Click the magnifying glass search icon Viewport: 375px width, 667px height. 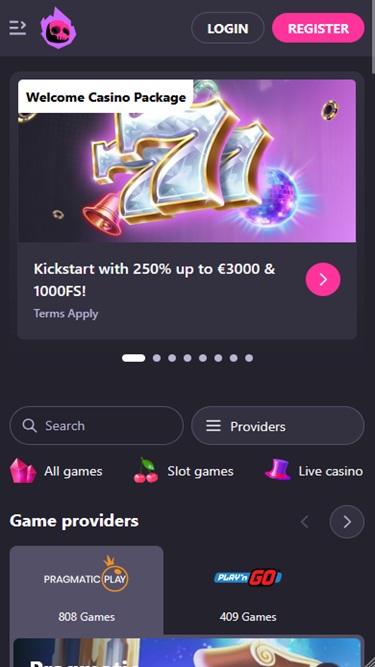[x=29, y=425]
